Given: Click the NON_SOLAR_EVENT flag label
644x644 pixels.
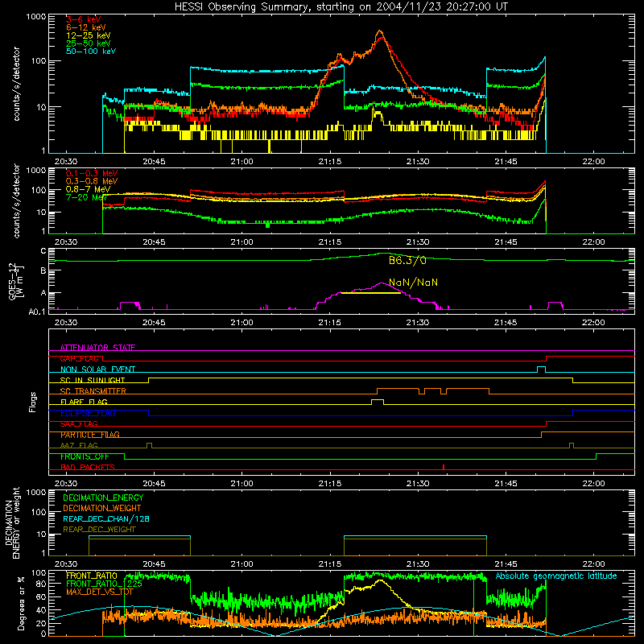Looking at the screenshot, I should coord(97,369).
